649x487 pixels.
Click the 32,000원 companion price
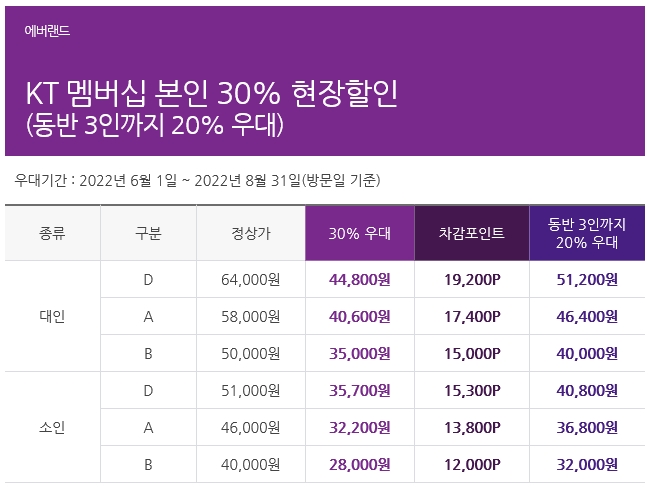pyautogui.click(x=587, y=465)
